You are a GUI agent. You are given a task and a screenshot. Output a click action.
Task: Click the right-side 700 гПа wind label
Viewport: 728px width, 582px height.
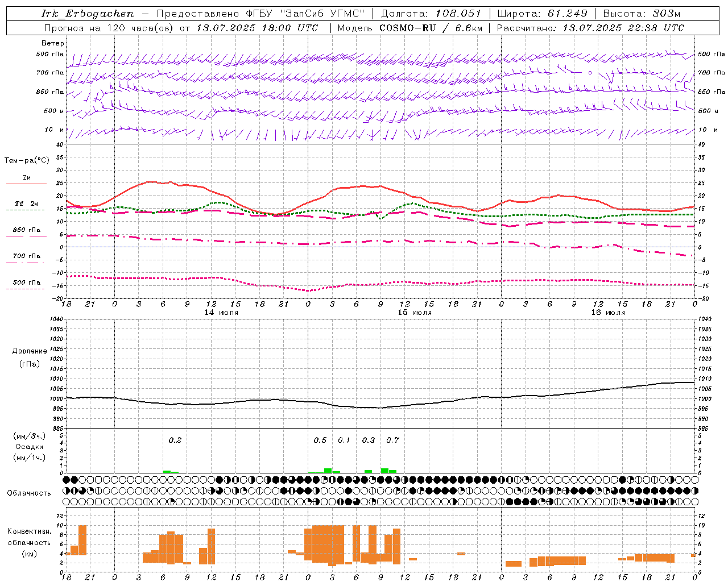pos(712,73)
